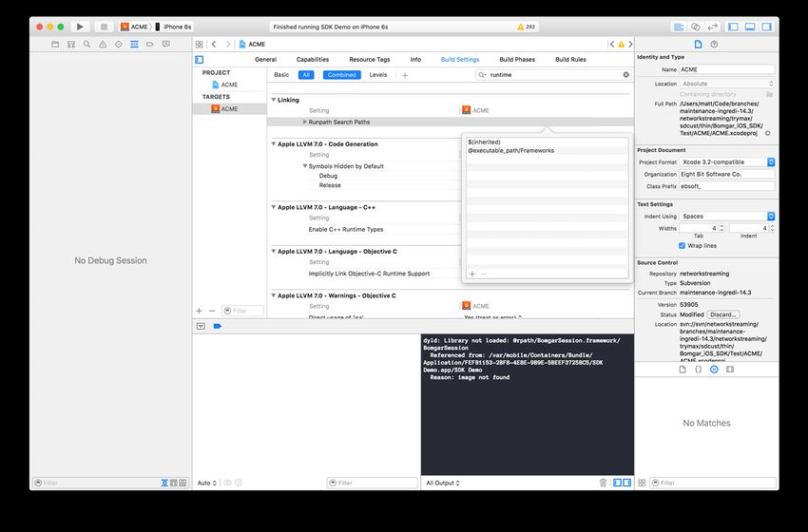808x532 pixels.
Task: Switch to the Resource Tags tab
Action: 370,60
